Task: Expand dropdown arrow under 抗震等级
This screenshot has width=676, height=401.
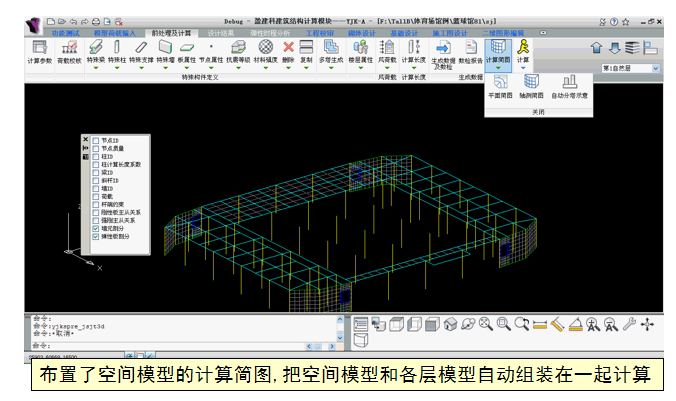Action: click(x=238, y=68)
